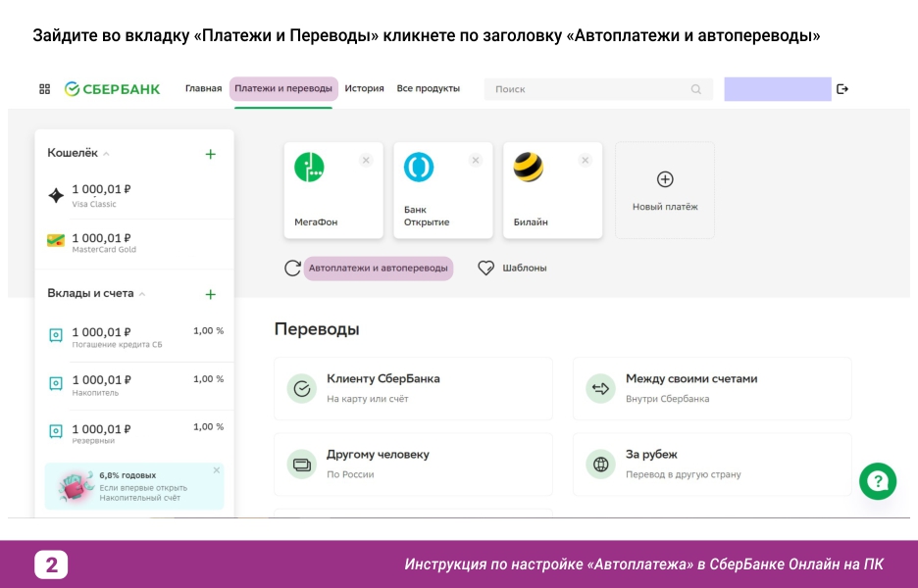Click the MegaFon logo icon

point(309,168)
